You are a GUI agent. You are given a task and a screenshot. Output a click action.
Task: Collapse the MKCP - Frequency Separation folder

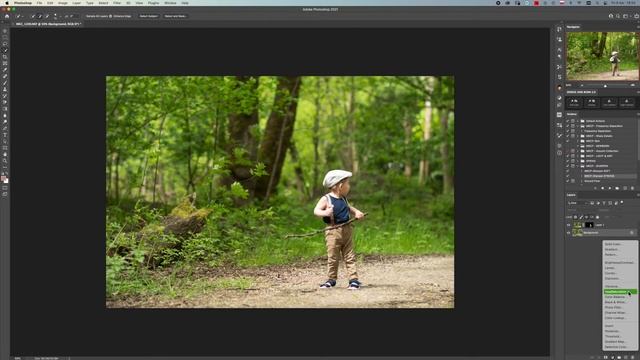pyautogui.click(x=578, y=126)
